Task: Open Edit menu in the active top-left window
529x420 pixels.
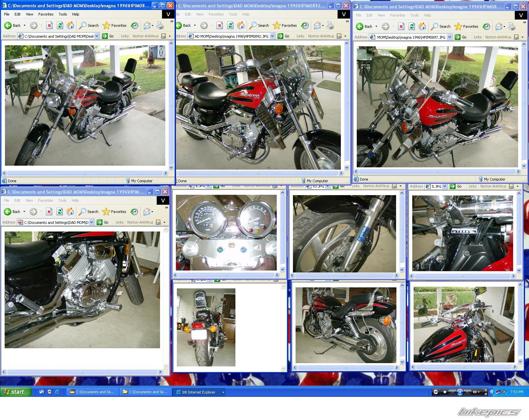Action: 18,14
